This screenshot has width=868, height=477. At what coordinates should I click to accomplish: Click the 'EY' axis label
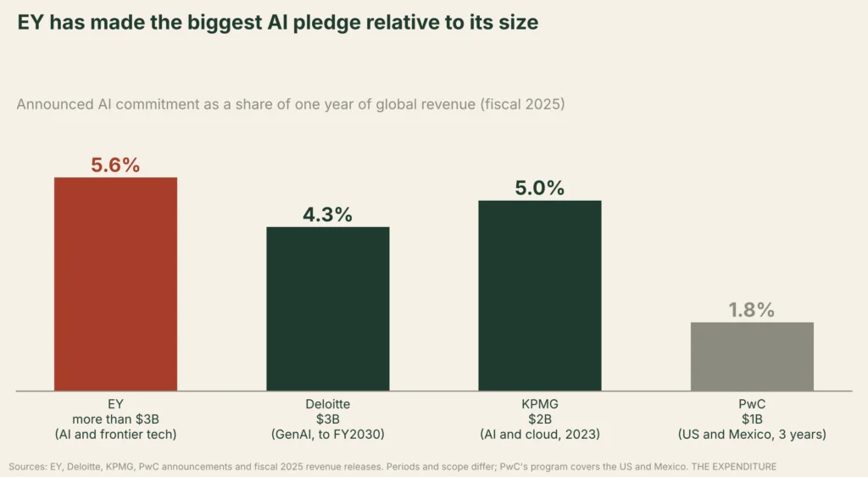click(x=115, y=404)
